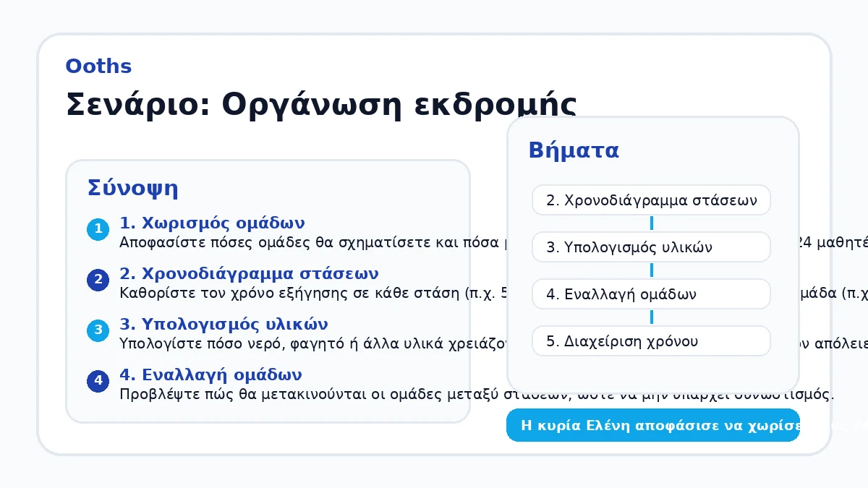Click heading '4. Εναλλαγή ομάδων' in Σύνοψη

coord(210,374)
